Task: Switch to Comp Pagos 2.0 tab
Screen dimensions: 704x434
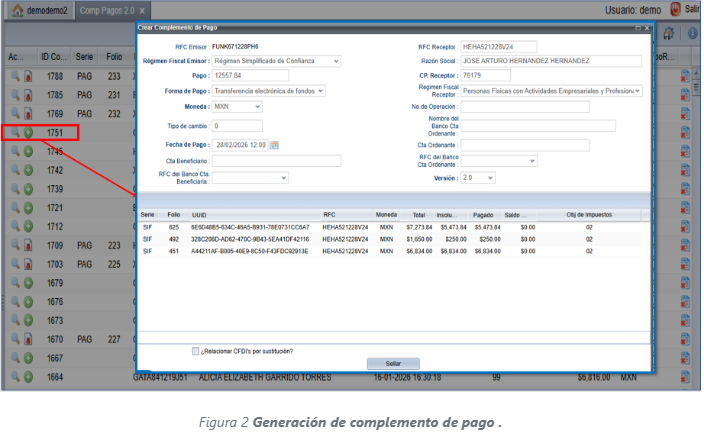Action: pos(108,9)
